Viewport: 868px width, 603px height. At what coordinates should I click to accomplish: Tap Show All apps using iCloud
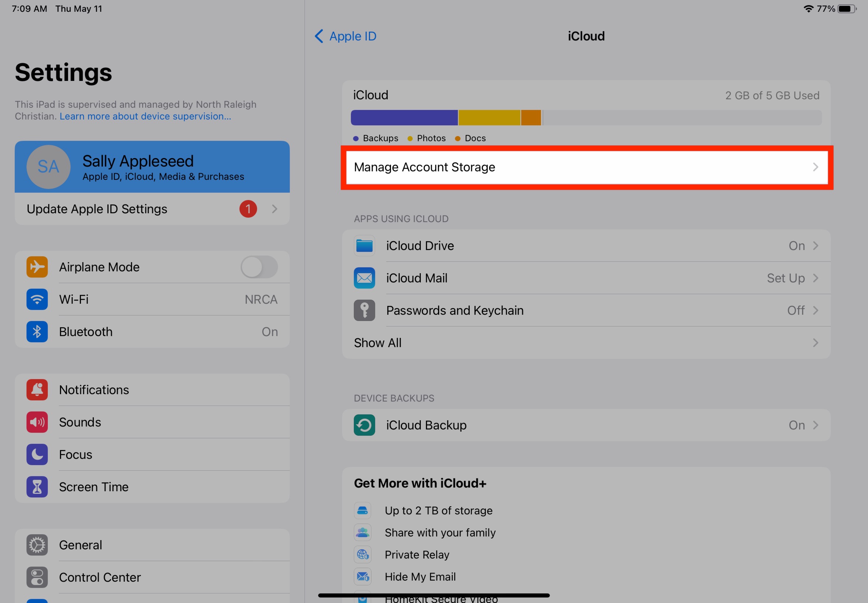587,343
